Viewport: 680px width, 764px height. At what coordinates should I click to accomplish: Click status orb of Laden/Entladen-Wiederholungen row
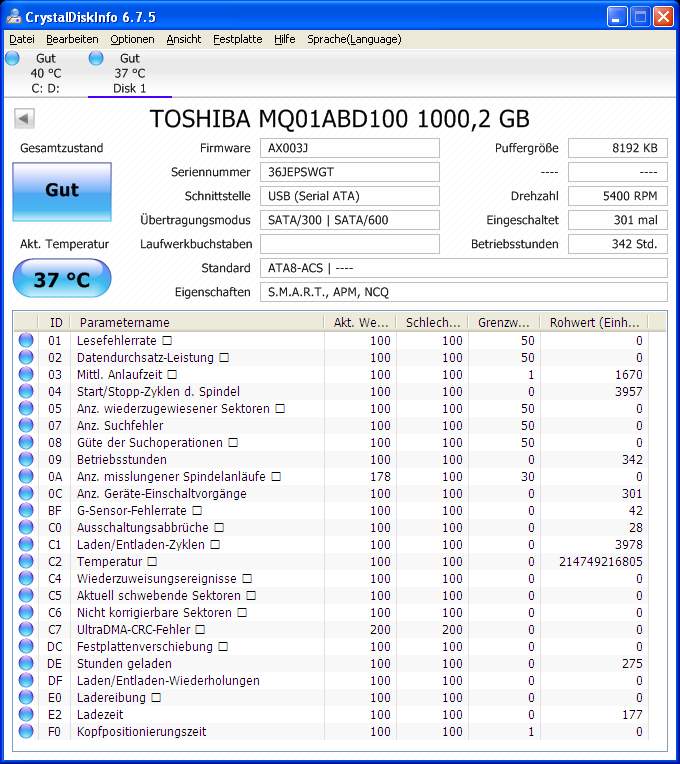[26, 680]
